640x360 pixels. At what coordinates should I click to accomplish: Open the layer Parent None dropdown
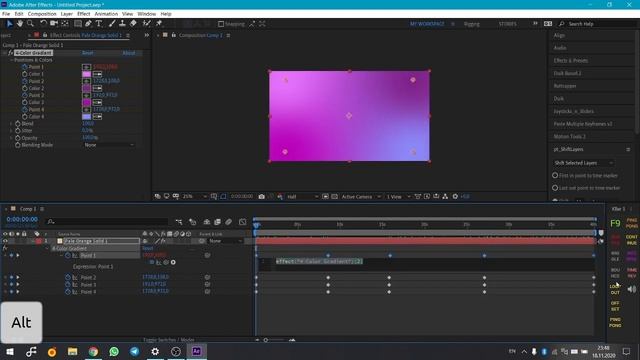coord(225,241)
